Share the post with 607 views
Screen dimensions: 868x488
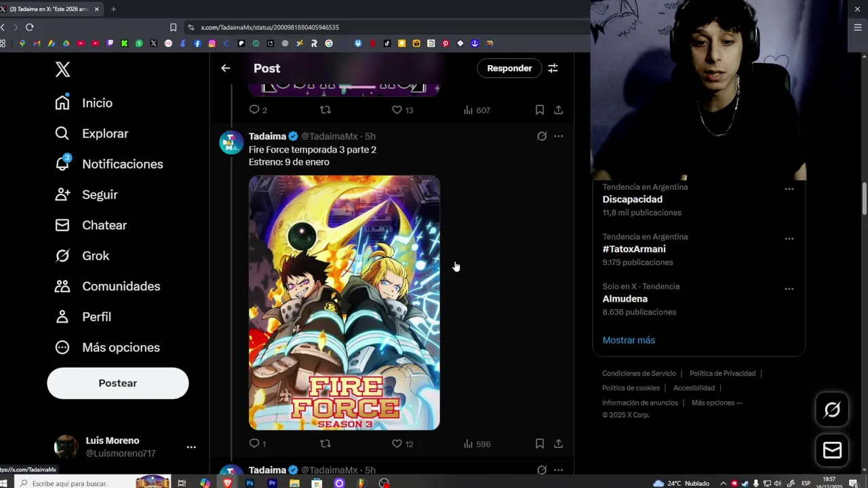tap(558, 110)
